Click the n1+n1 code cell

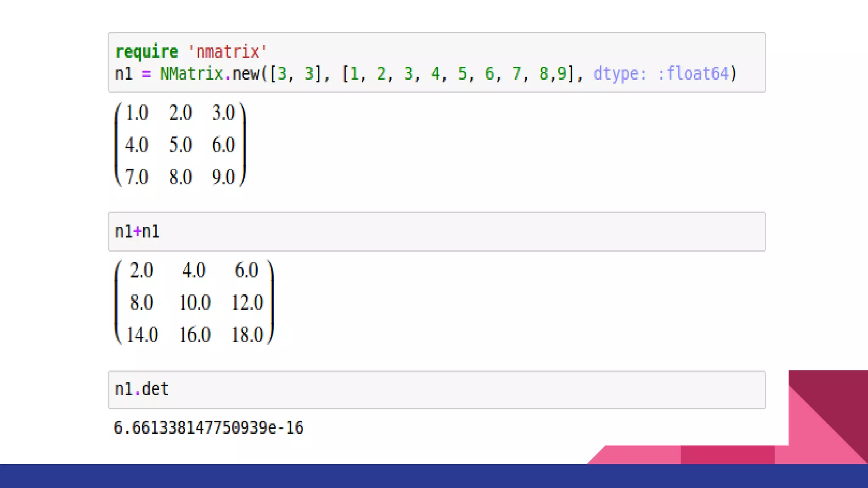tap(437, 232)
